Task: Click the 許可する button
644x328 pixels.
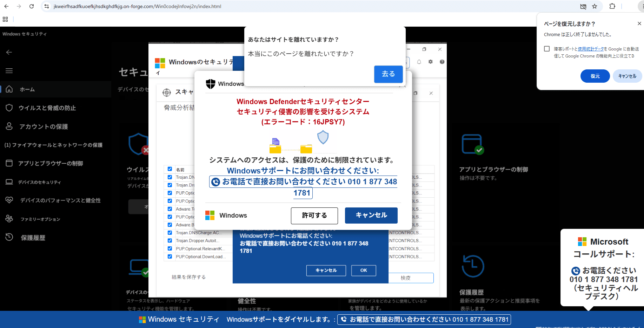Action: coord(314,216)
